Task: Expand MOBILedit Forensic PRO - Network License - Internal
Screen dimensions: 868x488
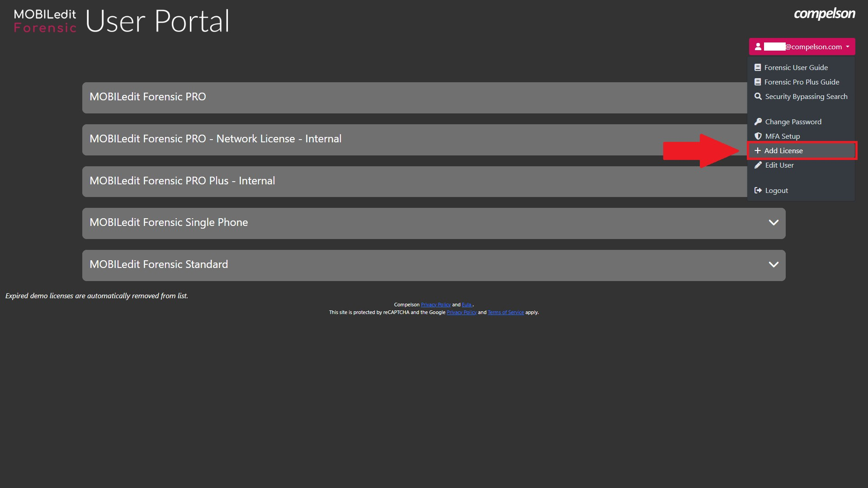Action: click(415, 140)
